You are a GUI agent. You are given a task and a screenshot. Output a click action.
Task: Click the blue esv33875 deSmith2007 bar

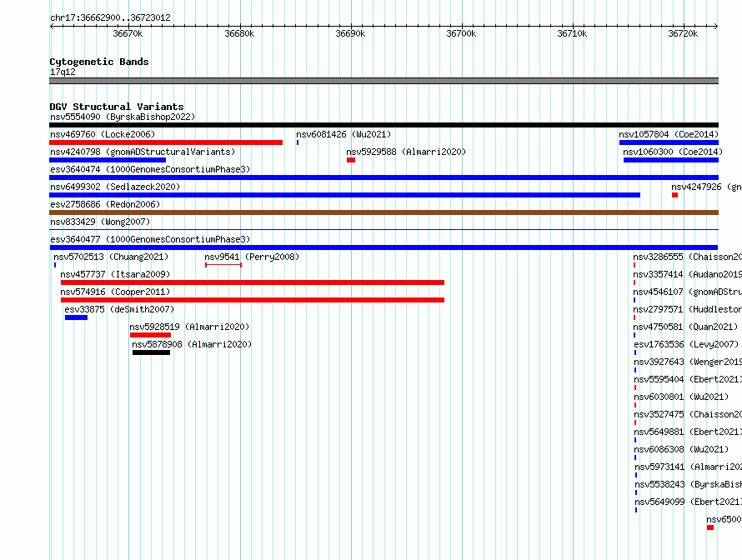[76, 317]
